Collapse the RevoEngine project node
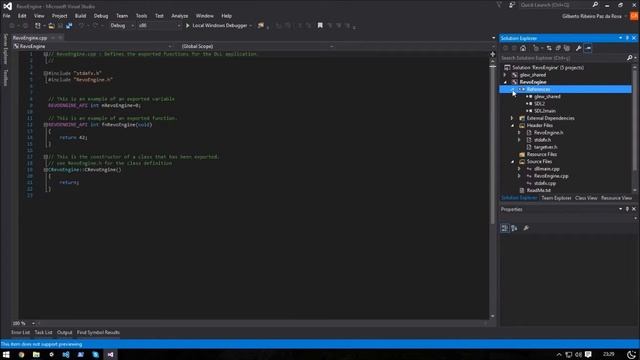 [x=505, y=82]
